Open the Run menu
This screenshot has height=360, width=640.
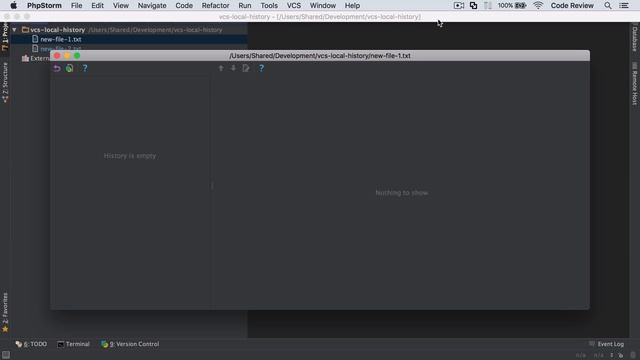point(244,6)
